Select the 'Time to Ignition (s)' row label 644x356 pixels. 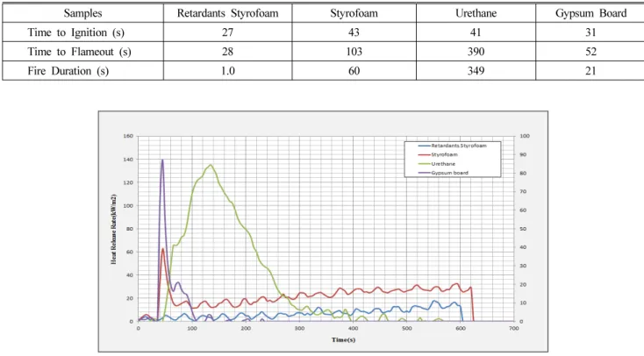point(76,32)
